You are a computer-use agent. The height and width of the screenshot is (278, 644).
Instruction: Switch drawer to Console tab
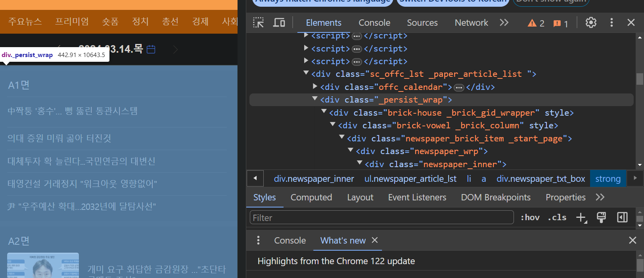[290, 240]
